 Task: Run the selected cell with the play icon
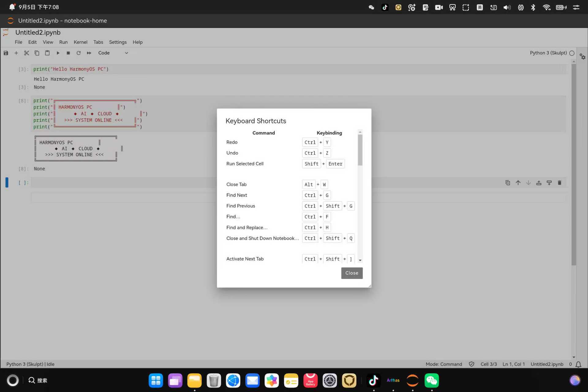(x=58, y=53)
